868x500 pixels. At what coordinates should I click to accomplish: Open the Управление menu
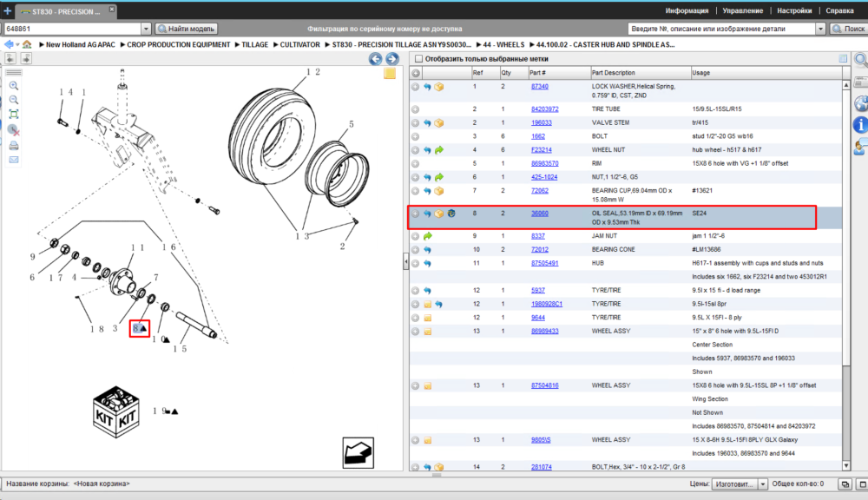[742, 10]
